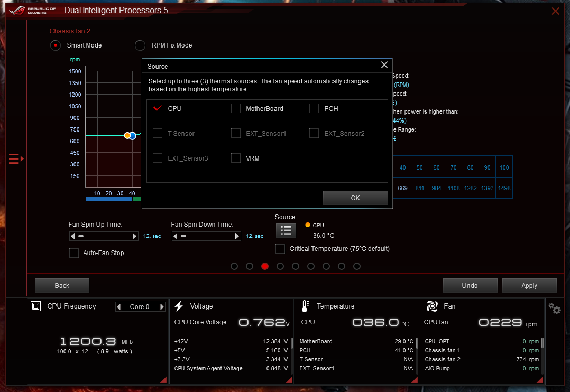Expand the Voltage panel corner arrow

289,380
